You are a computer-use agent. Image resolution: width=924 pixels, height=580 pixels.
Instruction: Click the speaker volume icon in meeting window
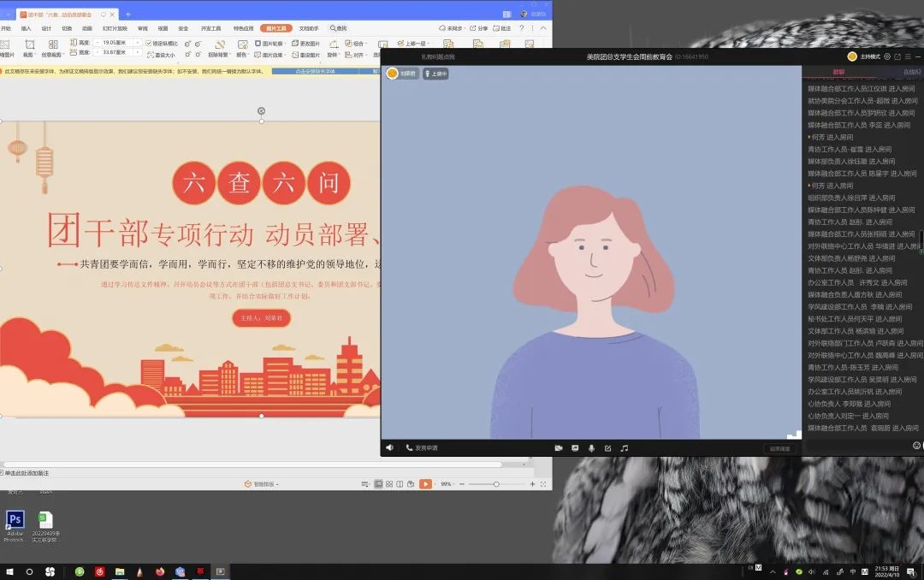click(x=390, y=447)
